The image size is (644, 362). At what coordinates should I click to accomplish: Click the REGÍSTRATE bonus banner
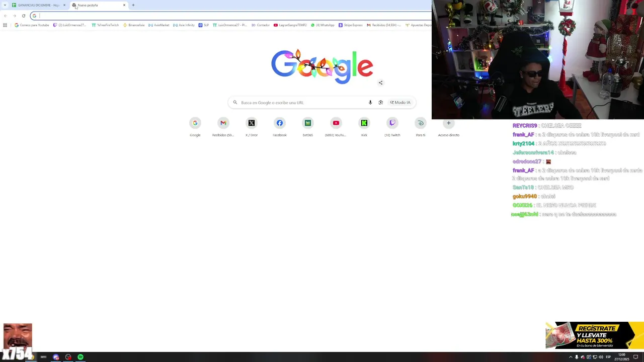[595, 335]
